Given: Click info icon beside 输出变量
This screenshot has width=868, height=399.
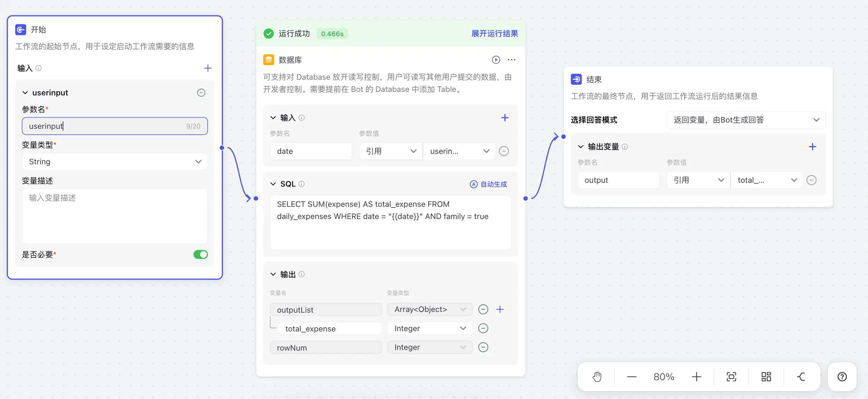Looking at the screenshot, I should pos(625,147).
